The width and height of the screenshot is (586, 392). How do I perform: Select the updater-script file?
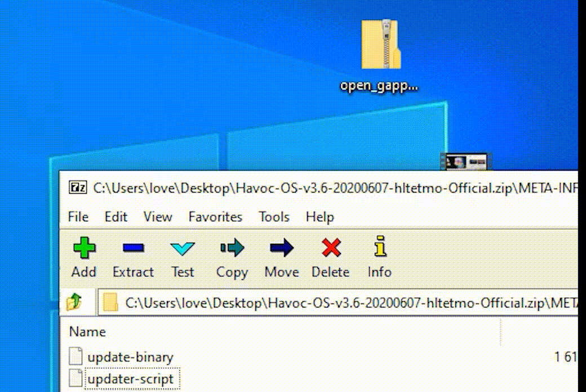click(x=130, y=379)
